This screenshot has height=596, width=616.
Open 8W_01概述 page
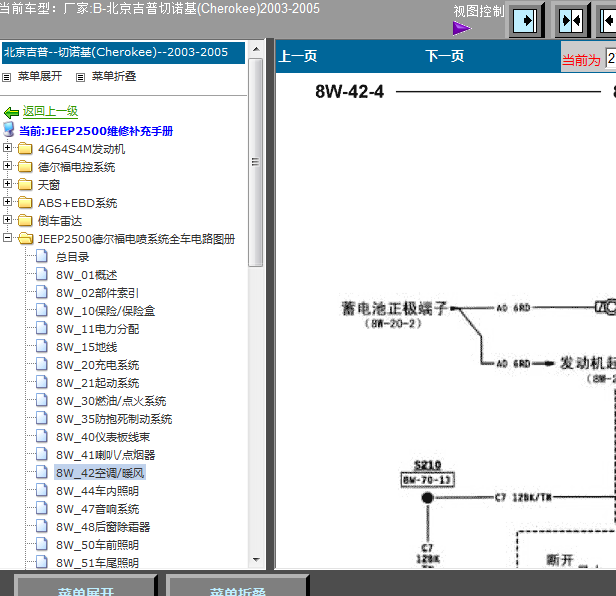click(x=86, y=275)
